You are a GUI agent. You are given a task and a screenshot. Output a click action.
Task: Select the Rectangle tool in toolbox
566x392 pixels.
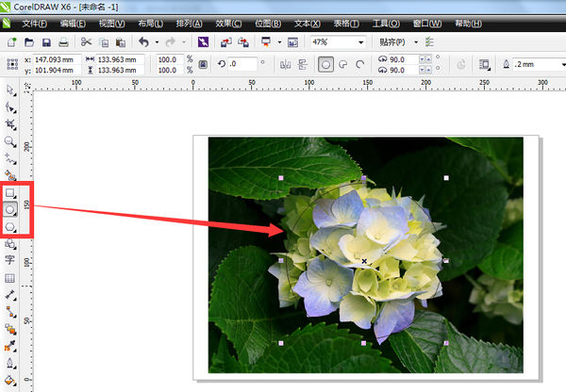[10, 192]
